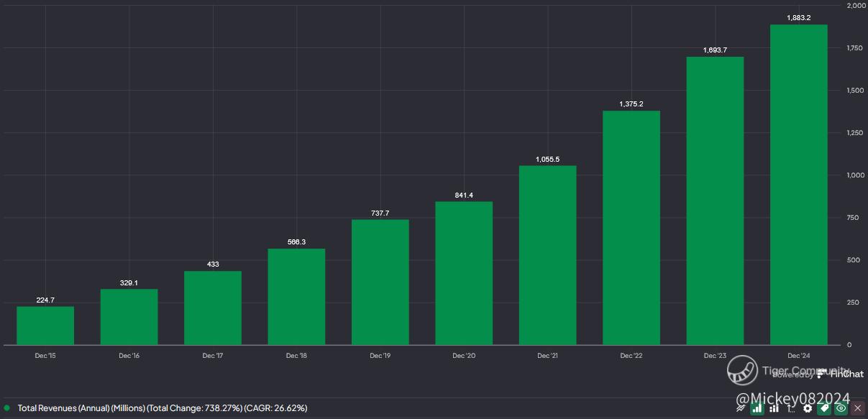Click the Dec '17 axis label
The image size is (868, 419).
[213, 356]
